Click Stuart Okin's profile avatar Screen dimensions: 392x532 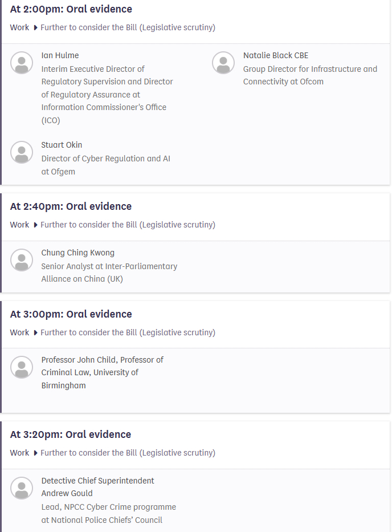(x=22, y=152)
